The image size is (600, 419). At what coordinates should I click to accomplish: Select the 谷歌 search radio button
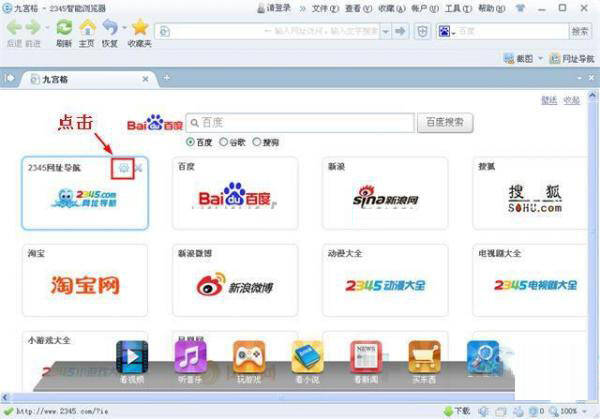tap(223, 142)
